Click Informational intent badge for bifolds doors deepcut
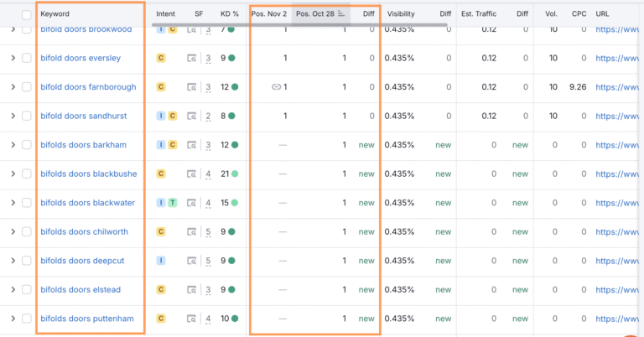Image resolution: width=644 pixels, height=337 pixels. click(x=161, y=261)
